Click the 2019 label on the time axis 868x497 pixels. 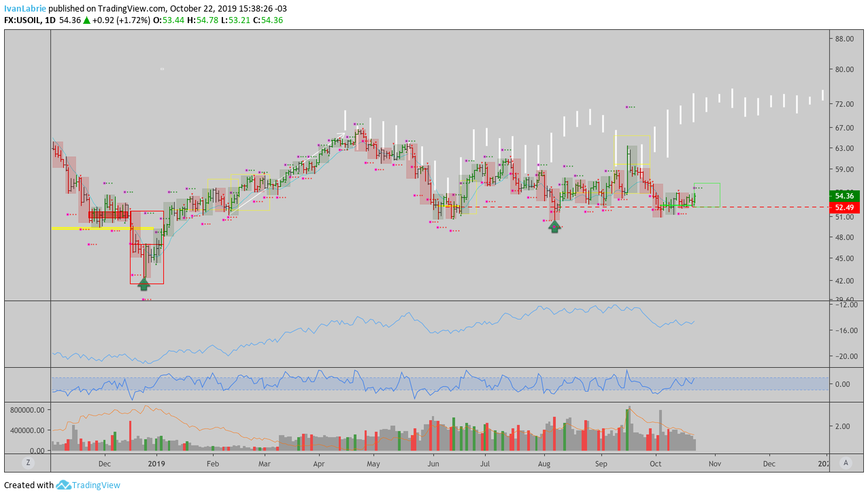(x=157, y=464)
